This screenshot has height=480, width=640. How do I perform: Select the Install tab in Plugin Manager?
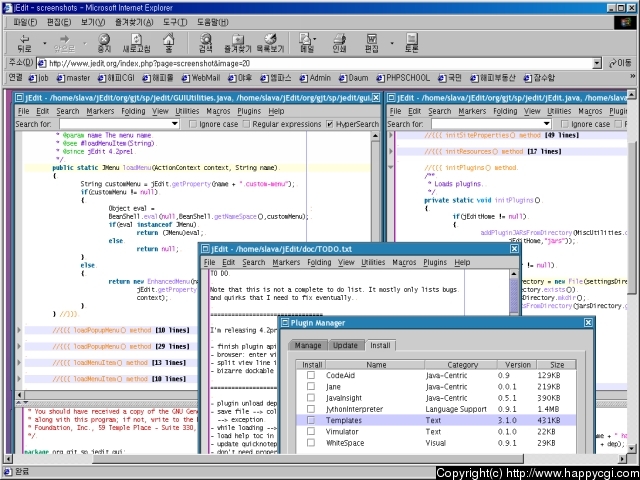point(380,345)
